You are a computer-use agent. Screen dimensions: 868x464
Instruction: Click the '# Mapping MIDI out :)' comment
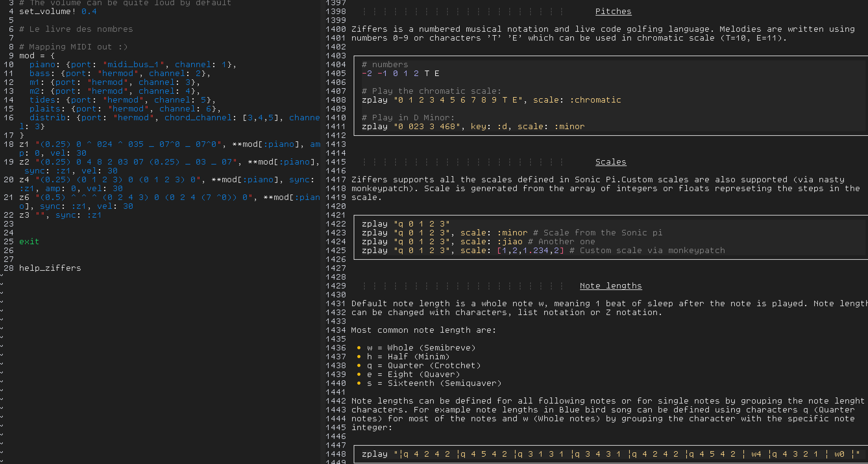tap(74, 47)
